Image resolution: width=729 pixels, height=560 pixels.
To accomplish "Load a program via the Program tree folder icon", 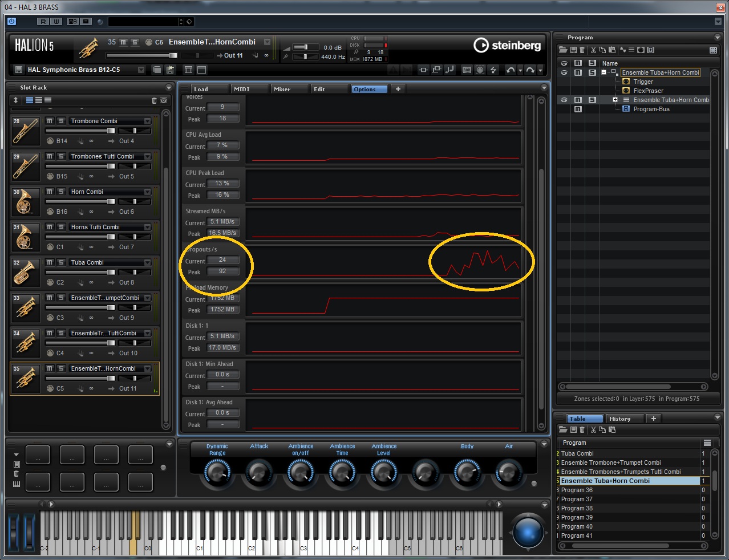I will (562, 50).
